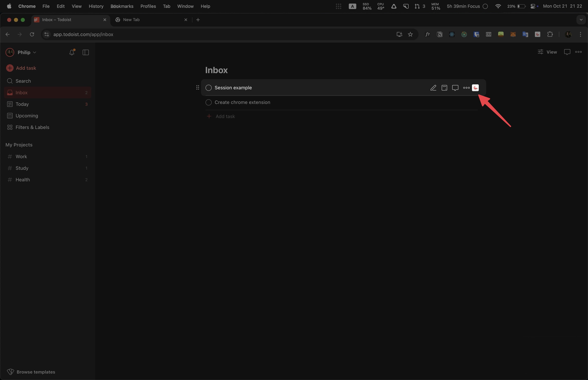588x380 pixels.
Task: Open the Health project
Action: tap(48, 180)
